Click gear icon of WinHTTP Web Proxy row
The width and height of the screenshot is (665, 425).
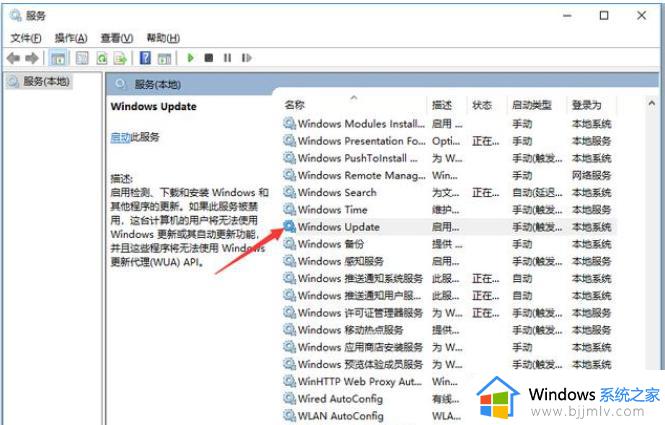(290, 381)
